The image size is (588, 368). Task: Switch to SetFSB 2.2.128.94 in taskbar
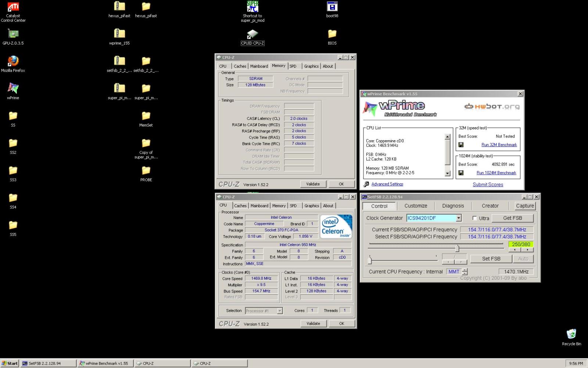point(48,363)
